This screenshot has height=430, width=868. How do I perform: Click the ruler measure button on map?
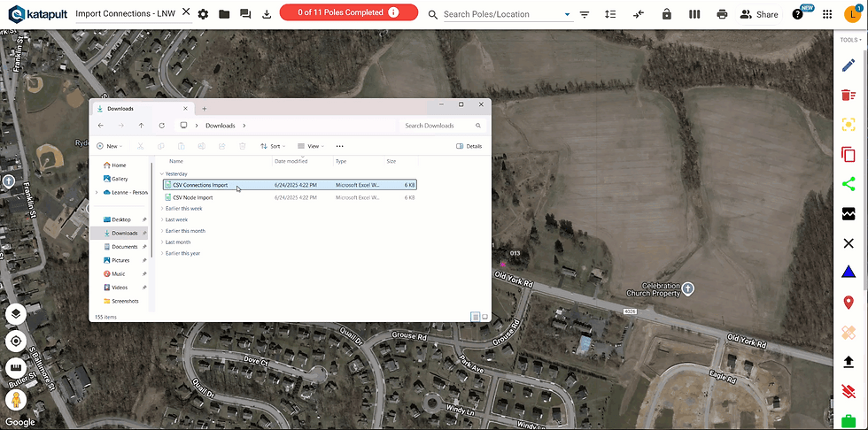[x=16, y=368]
